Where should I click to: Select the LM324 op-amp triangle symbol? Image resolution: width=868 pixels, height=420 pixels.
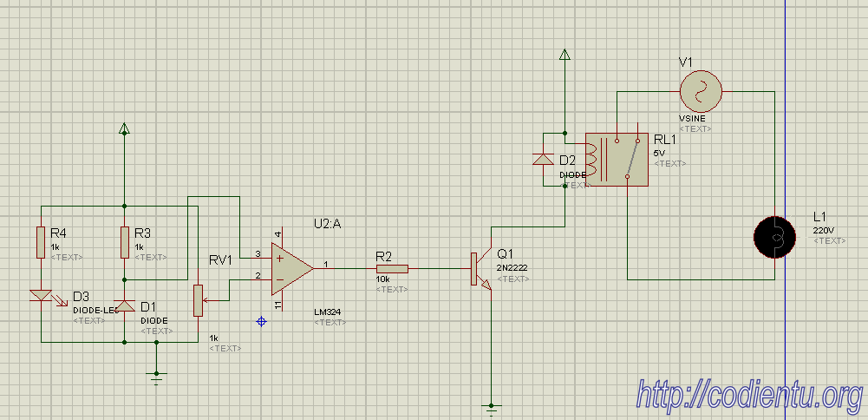coord(292,269)
